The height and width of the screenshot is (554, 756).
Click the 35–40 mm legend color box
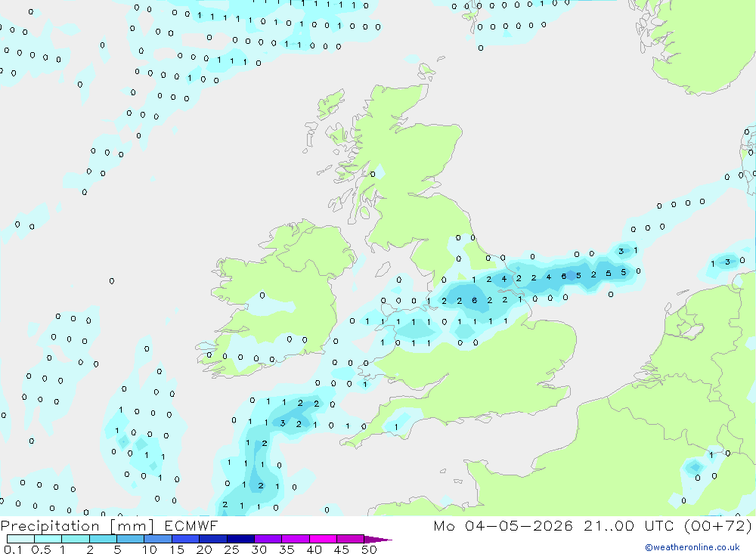click(296, 539)
